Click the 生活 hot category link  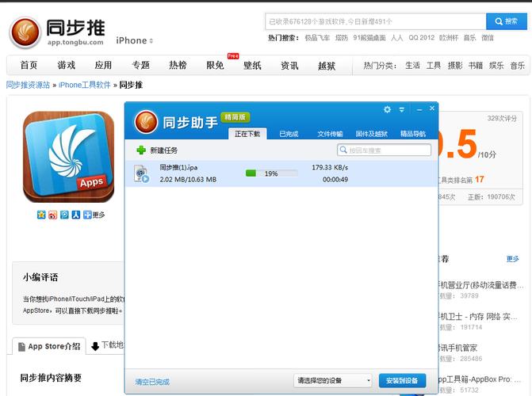[412, 65]
